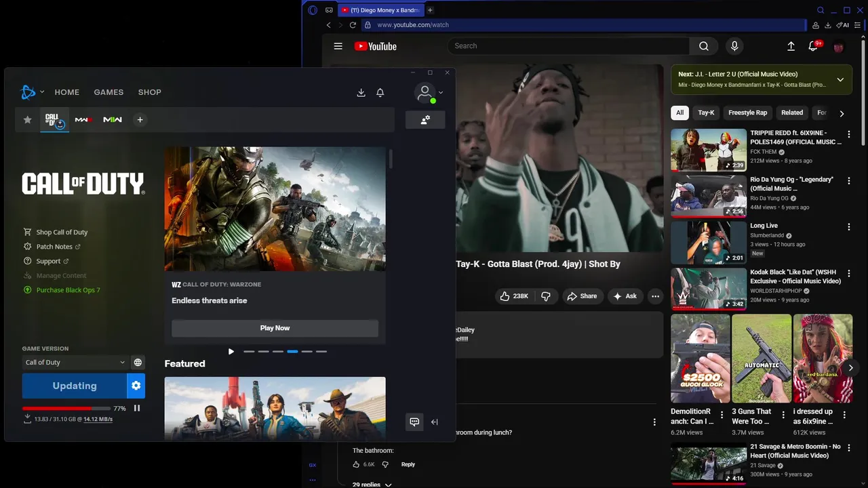Image resolution: width=868 pixels, height=488 pixels.
Task: Open YouTube hamburger guide menu
Action: (338, 46)
